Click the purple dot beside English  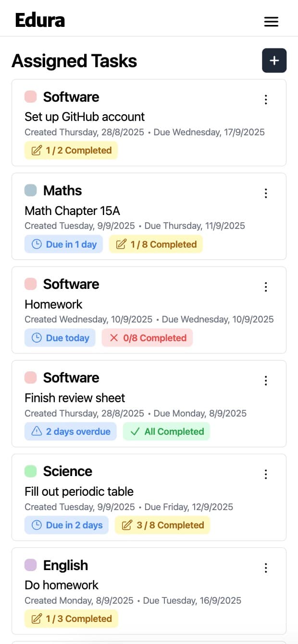[x=30, y=565]
